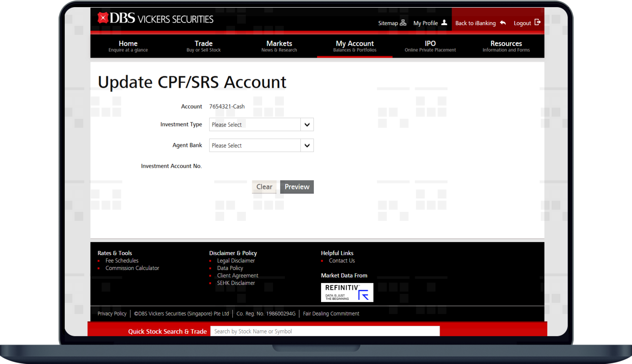
Task: Click the Refinitiv logo image
Action: tap(347, 293)
